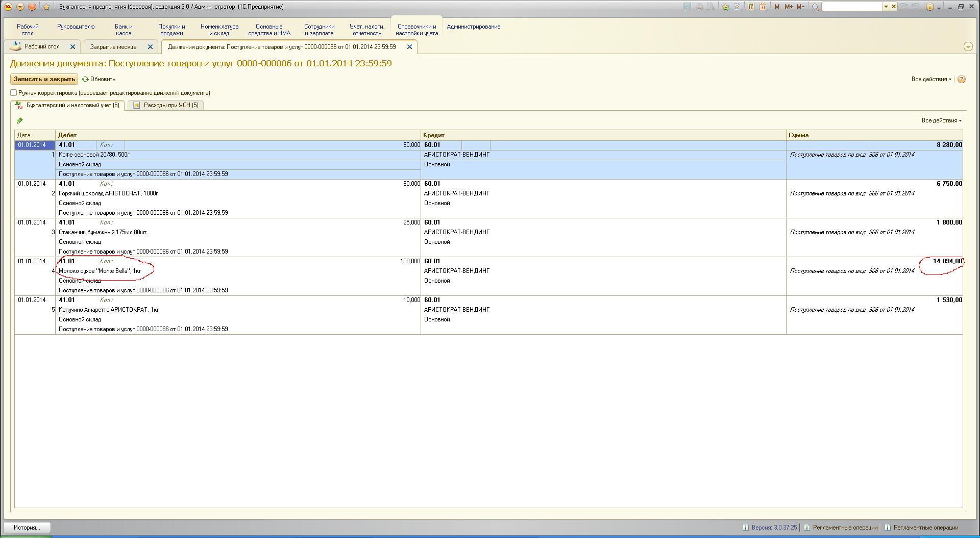The width and height of the screenshot is (980, 551).
Task: Click the green pencil edit icon
Action: click(19, 121)
